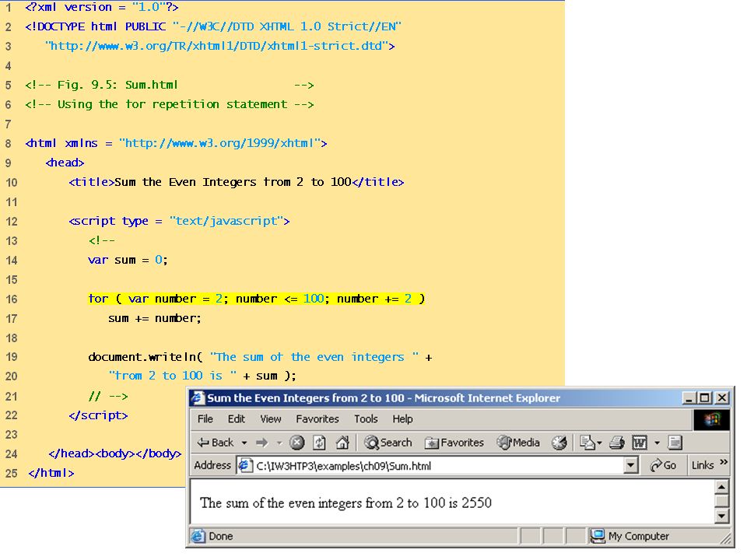Click the page icon in the Address bar
The width and height of the screenshot is (747, 560).
[244, 465]
